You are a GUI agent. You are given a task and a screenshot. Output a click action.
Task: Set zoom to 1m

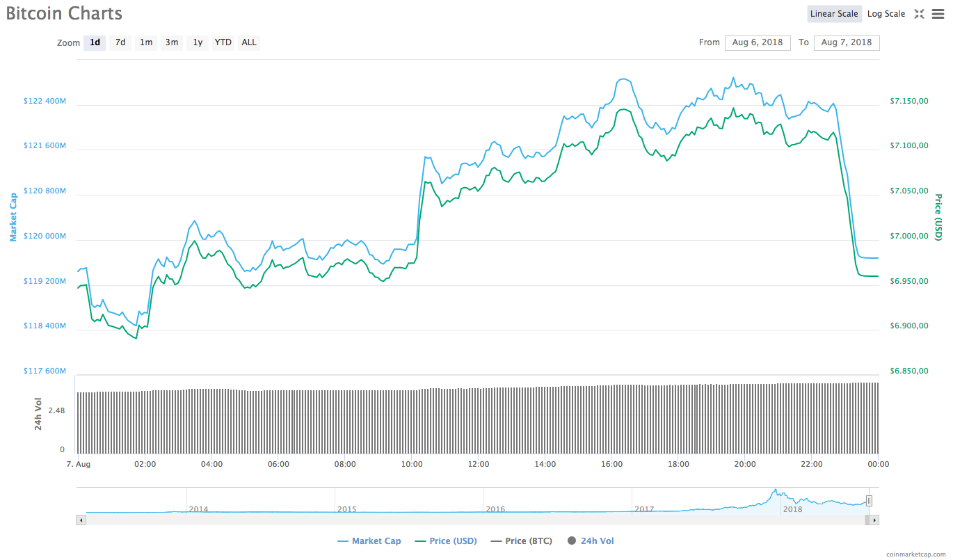146,42
